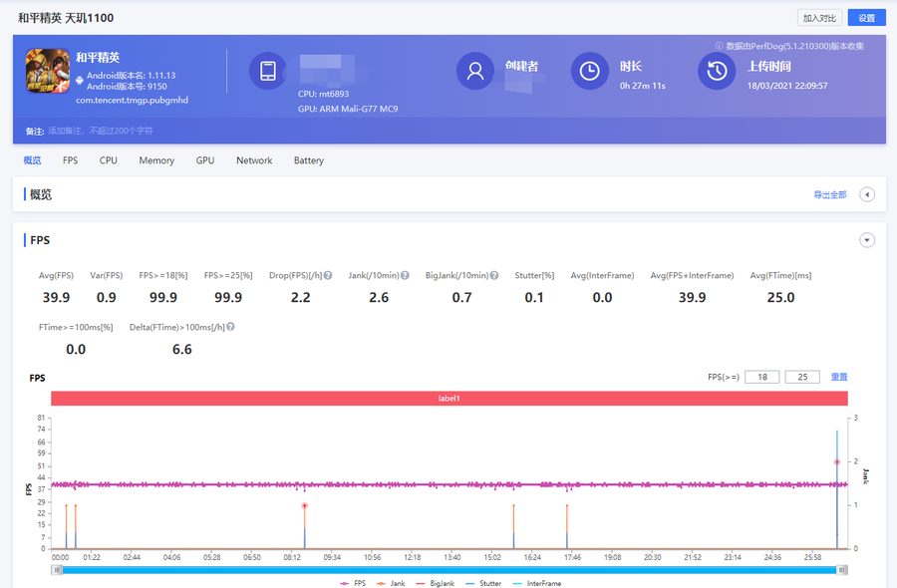Switch to the CPU tab
This screenshot has height=588, width=897.
point(108,160)
